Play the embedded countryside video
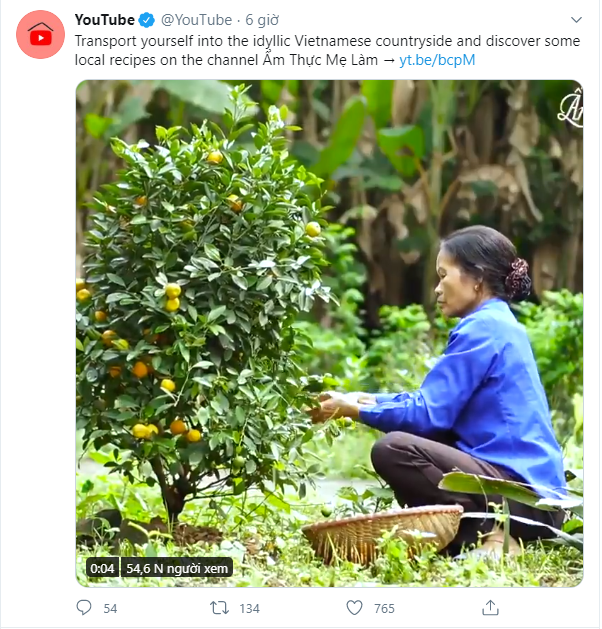The height and width of the screenshot is (629, 602). pos(329,333)
